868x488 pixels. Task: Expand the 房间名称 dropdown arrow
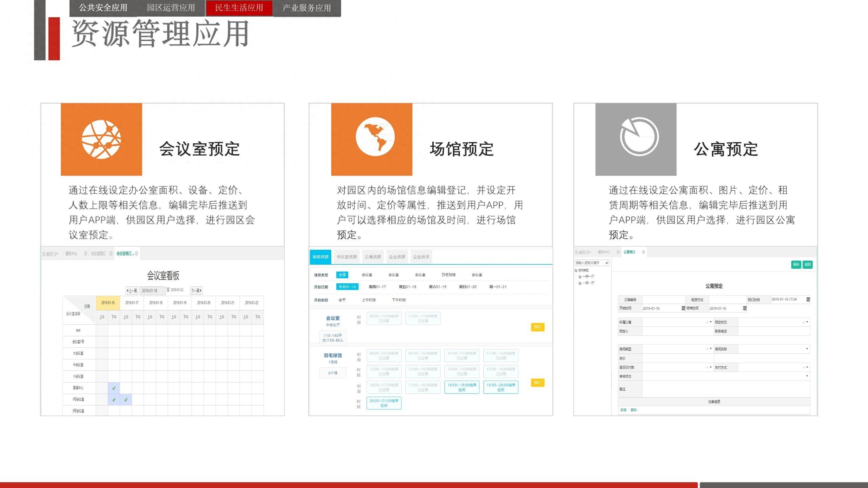tap(807, 349)
